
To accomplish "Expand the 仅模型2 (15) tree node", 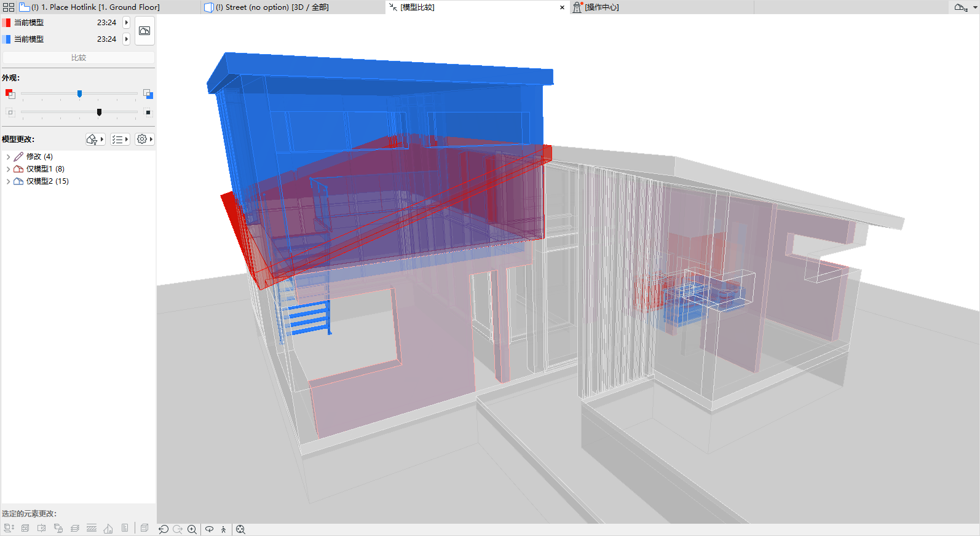I will pyautogui.click(x=8, y=181).
